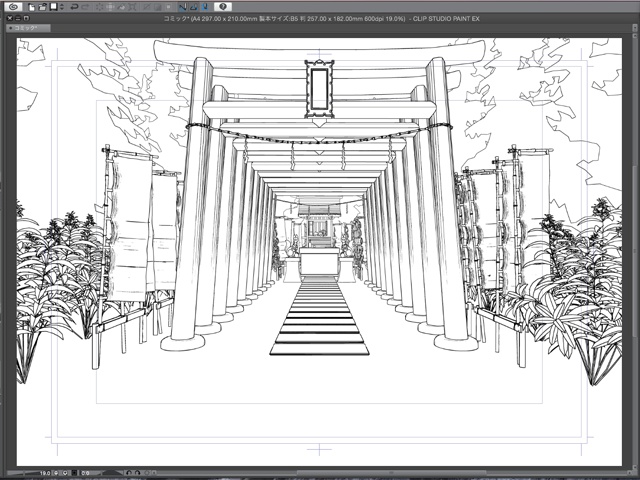Screen dimensions: 640x480
Task: Rotate canvas right with status bar icon
Action: coord(138,473)
